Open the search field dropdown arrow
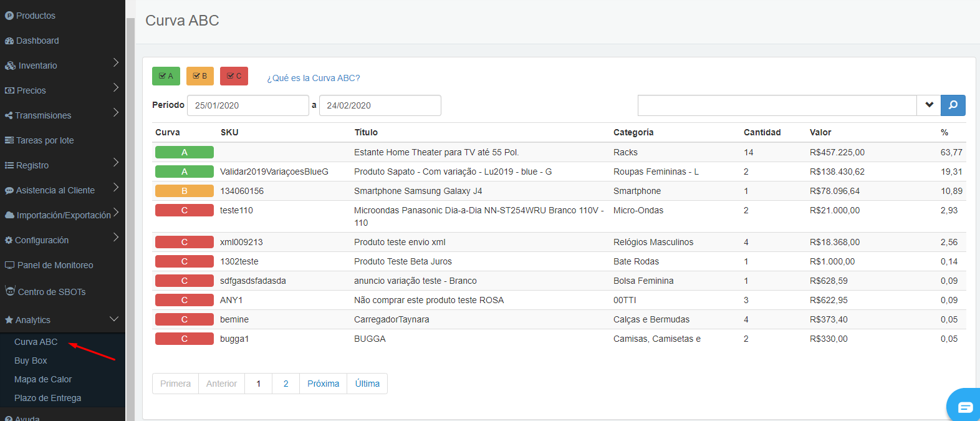The height and width of the screenshot is (421, 980). click(929, 105)
